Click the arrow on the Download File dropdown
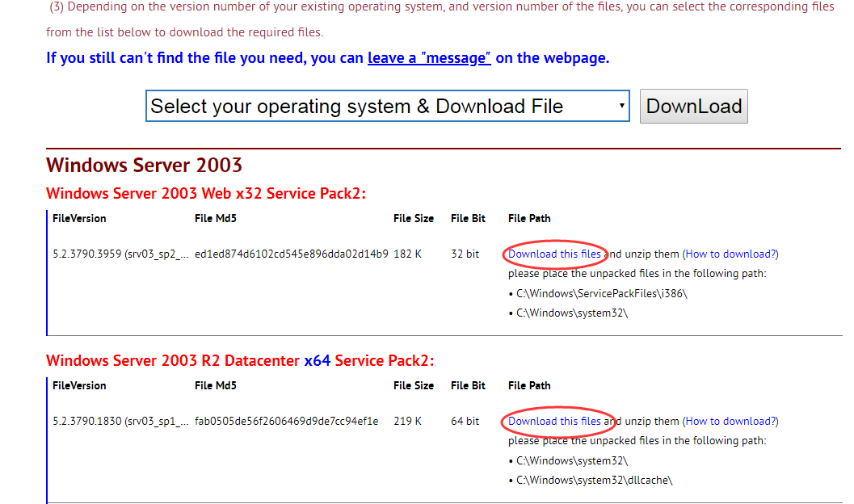The height and width of the screenshot is (504, 854). coord(621,107)
